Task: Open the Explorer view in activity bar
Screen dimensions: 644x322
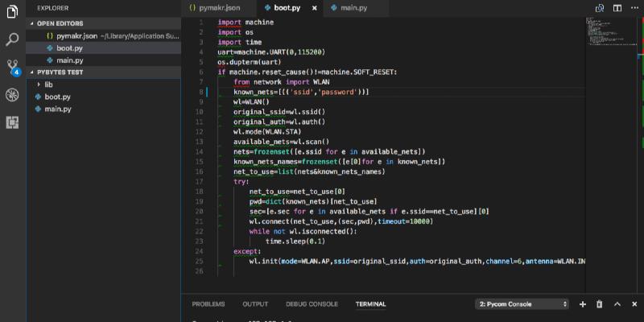Action: 12,10
